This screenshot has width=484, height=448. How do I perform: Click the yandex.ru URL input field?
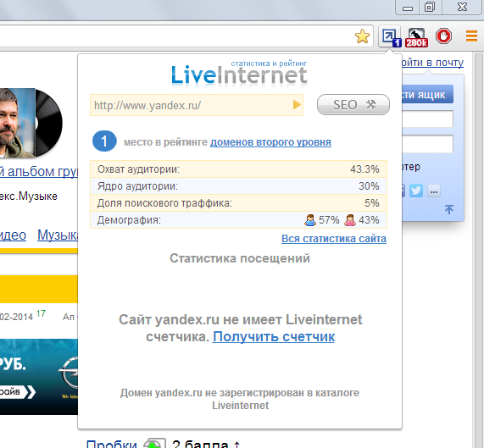click(x=197, y=105)
